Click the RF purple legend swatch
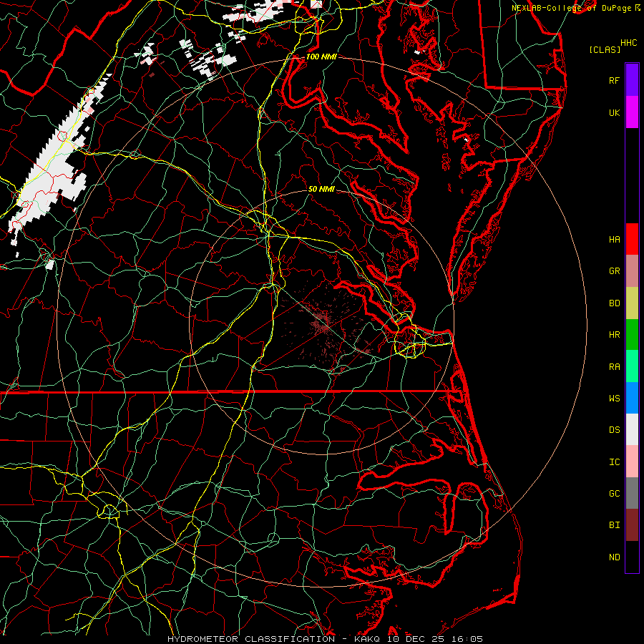This screenshot has width=644, height=644. click(632, 80)
